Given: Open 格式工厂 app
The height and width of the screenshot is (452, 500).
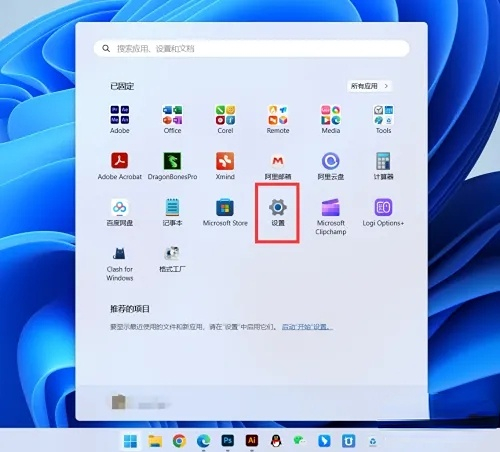Looking at the screenshot, I should pyautogui.click(x=172, y=259).
